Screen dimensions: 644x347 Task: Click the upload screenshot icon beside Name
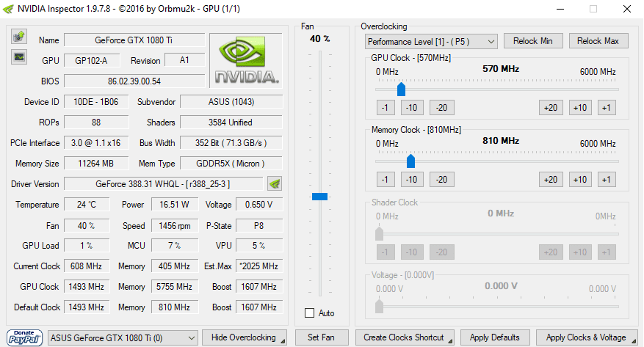[x=19, y=36]
